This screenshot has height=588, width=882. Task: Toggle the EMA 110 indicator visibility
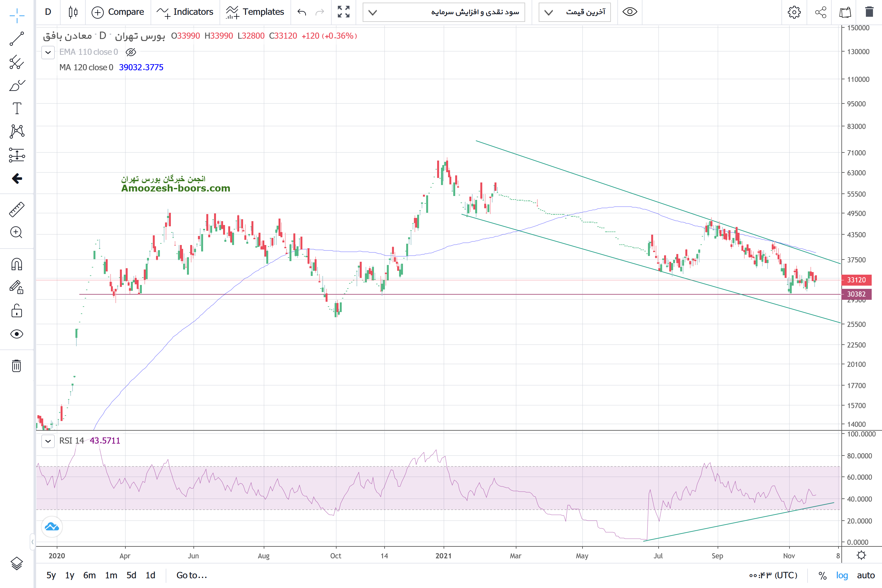tap(131, 52)
